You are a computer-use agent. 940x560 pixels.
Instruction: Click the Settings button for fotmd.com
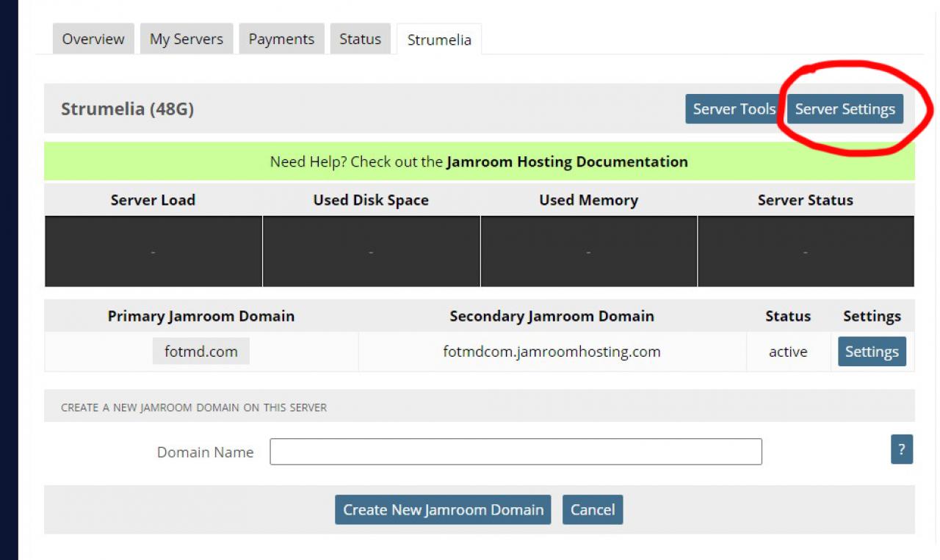tap(872, 352)
